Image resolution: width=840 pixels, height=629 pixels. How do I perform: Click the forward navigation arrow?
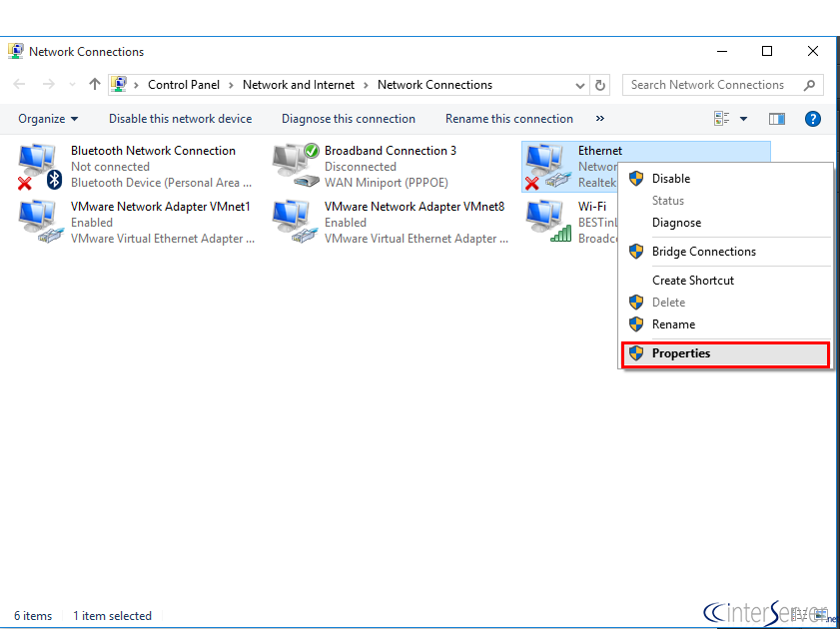pyautogui.click(x=49, y=84)
